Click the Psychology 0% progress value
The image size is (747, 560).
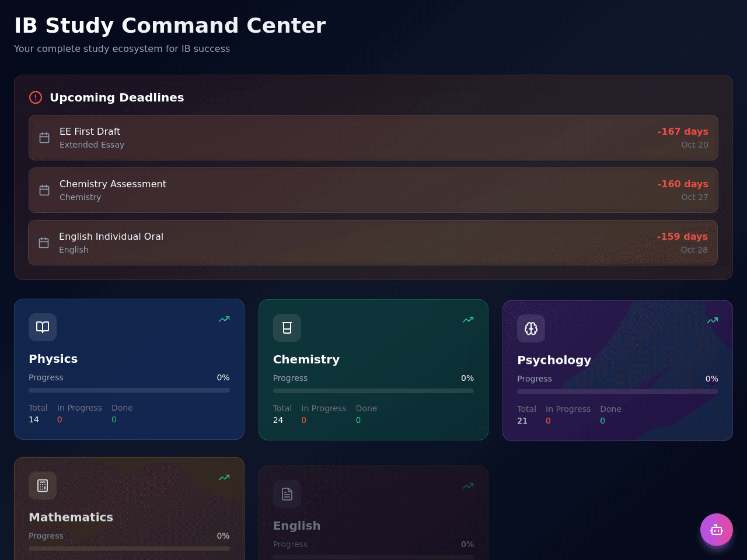coord(712,379)
